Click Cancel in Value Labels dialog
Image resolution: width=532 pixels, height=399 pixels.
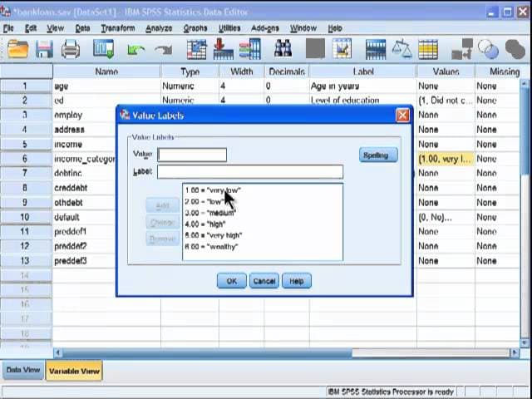click(x=264, y=281)
